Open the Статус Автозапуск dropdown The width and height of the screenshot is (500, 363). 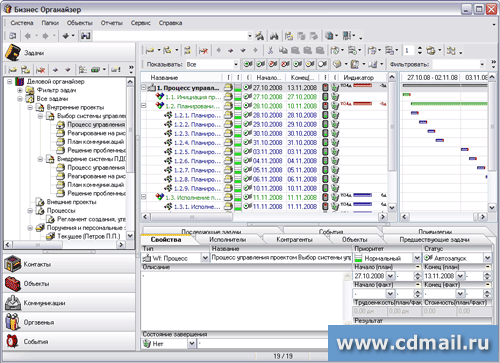point(457,258)
